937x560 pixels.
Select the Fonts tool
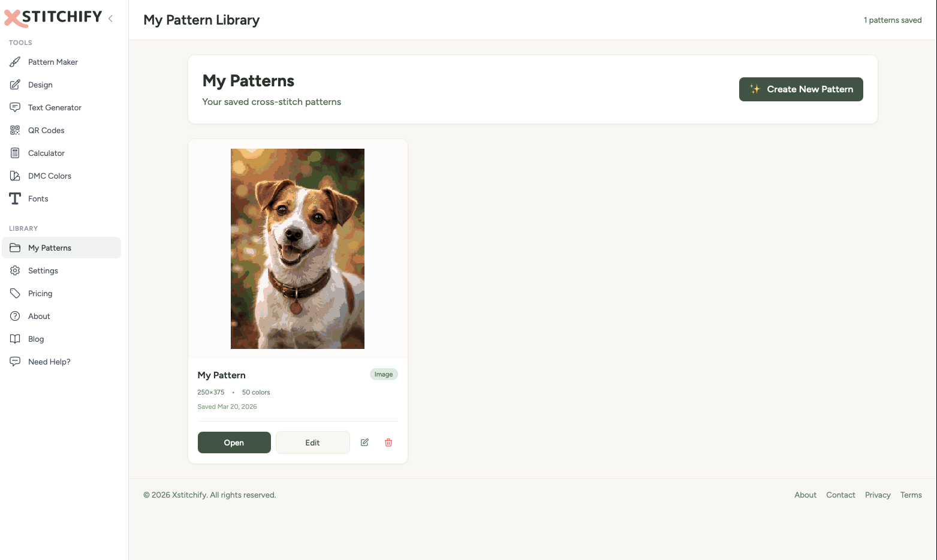tap(38, 198)
